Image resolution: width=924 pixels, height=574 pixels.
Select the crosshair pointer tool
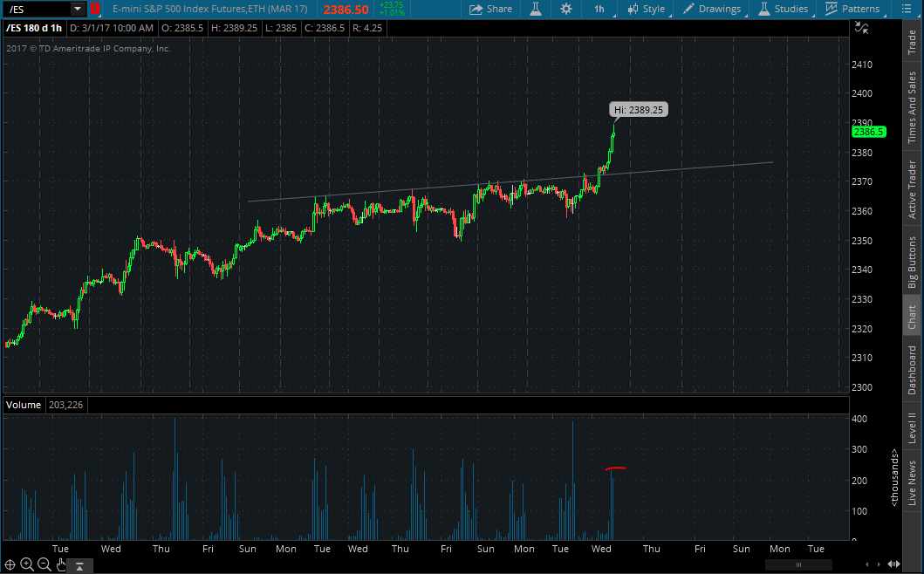[x=10, y=565]
